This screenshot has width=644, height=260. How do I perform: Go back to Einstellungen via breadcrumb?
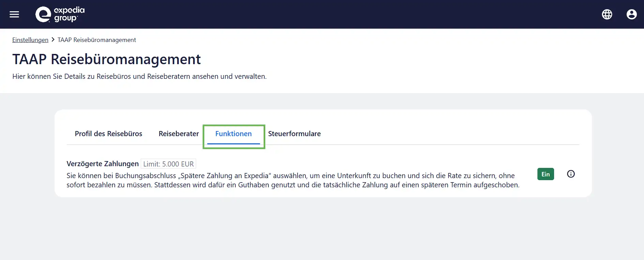[30, 40]
